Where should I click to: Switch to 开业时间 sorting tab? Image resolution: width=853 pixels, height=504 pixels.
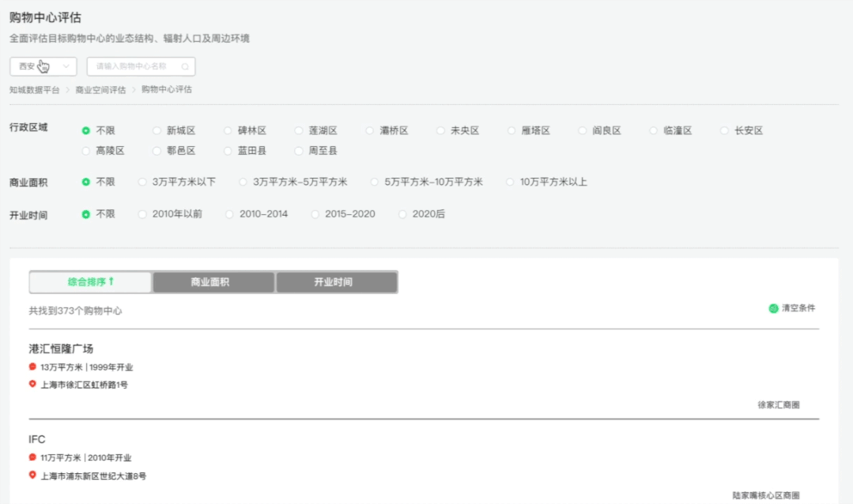click(336, 282)
